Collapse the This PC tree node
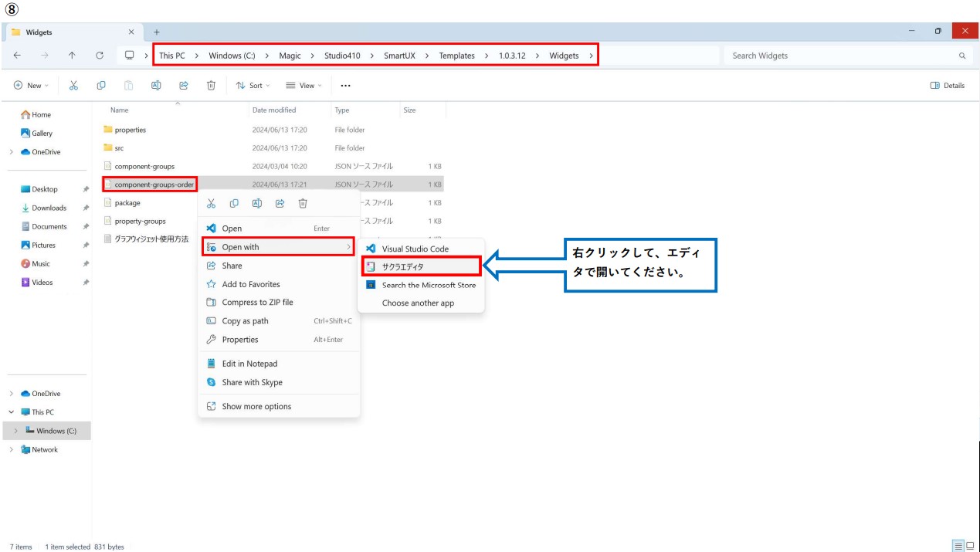 coord(12,412)
